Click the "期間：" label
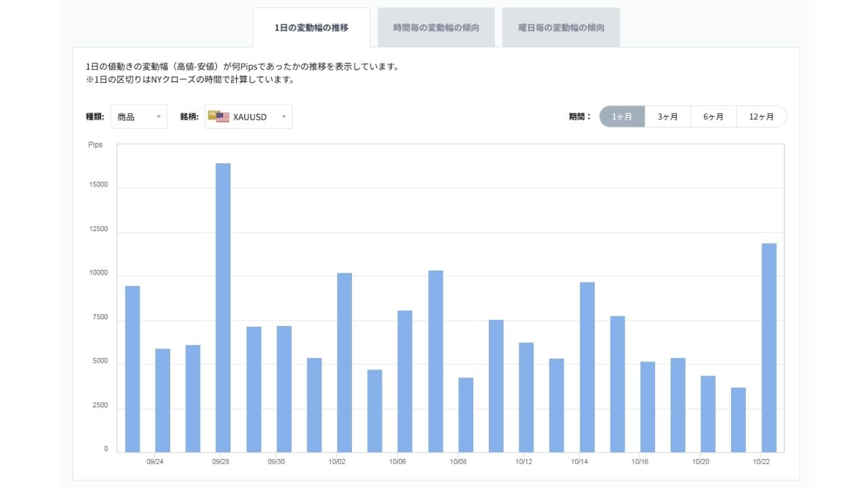This screenshot has width=868, height=488. (580, 117)
